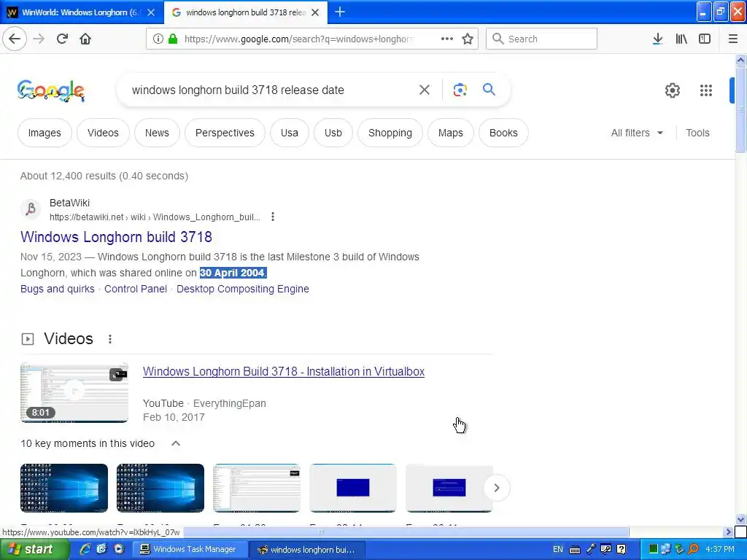
Task: Open the search Tools options
Action: point(697,133)
